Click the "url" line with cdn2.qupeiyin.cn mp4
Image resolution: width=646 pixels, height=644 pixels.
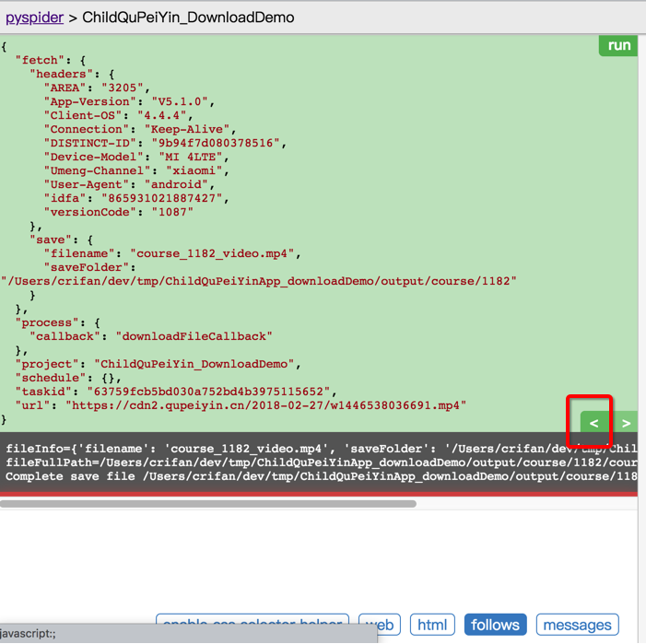coord(241,405)
